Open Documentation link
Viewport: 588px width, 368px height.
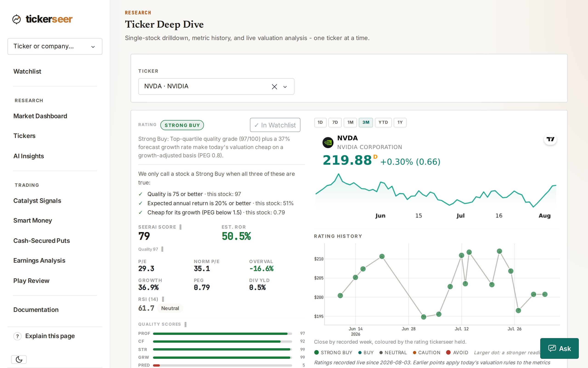[x=36, y=310]
